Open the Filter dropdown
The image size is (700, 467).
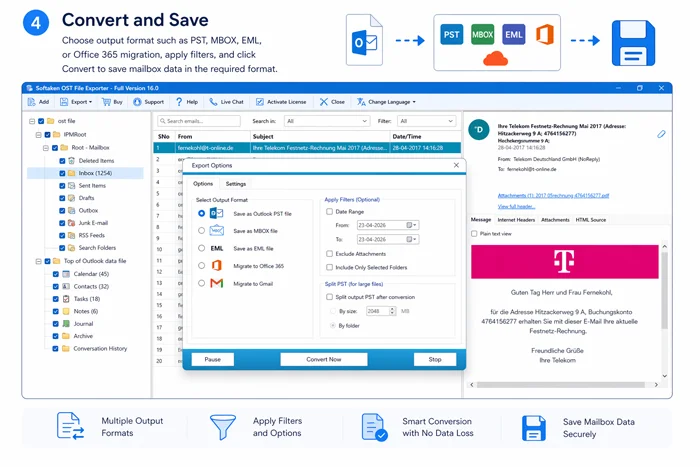(x=426, y=121)
